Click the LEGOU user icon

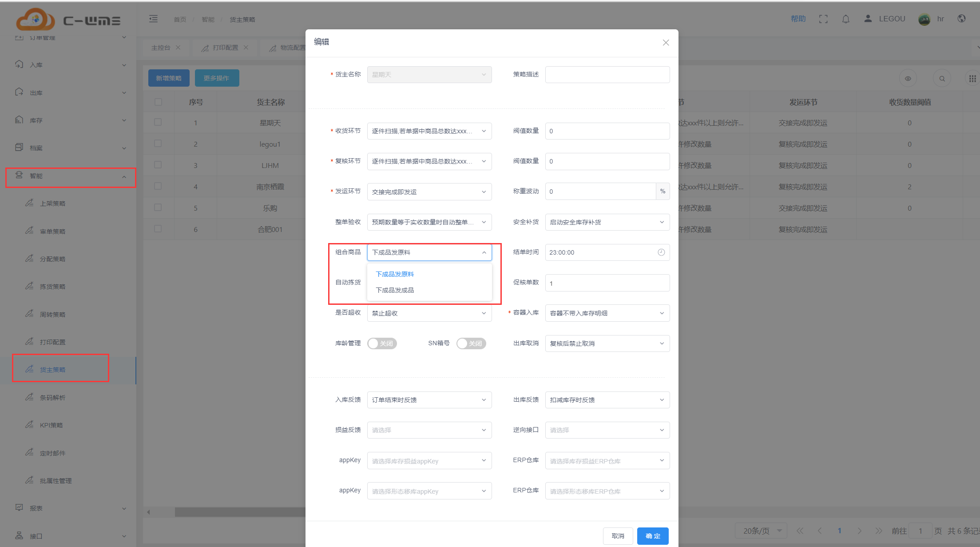(868, 18)
